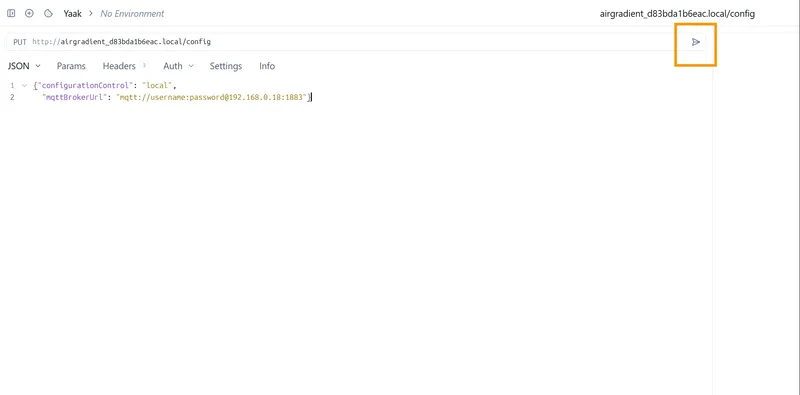Image resolution: width=800 pixels, height=395 pixels.
Task: Open the Auth tab dropdown
Action: click(x=178, y=66)
